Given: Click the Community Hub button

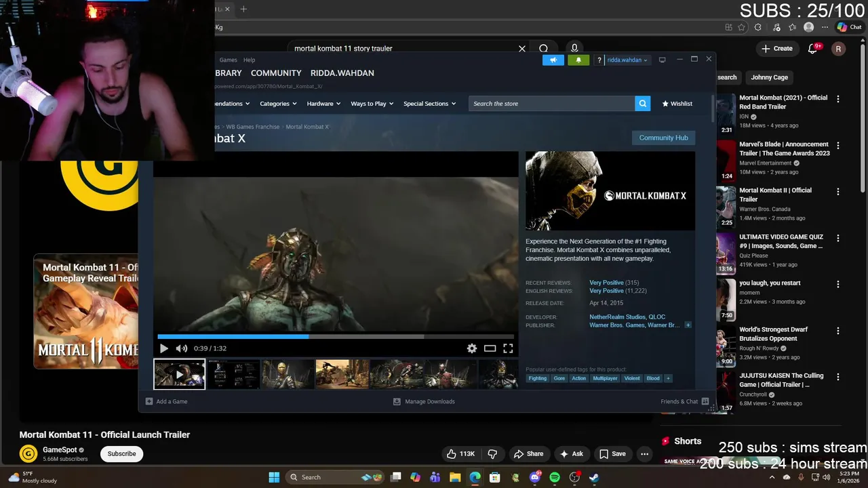Looking at the screenshot, I should tap(663, 138).
